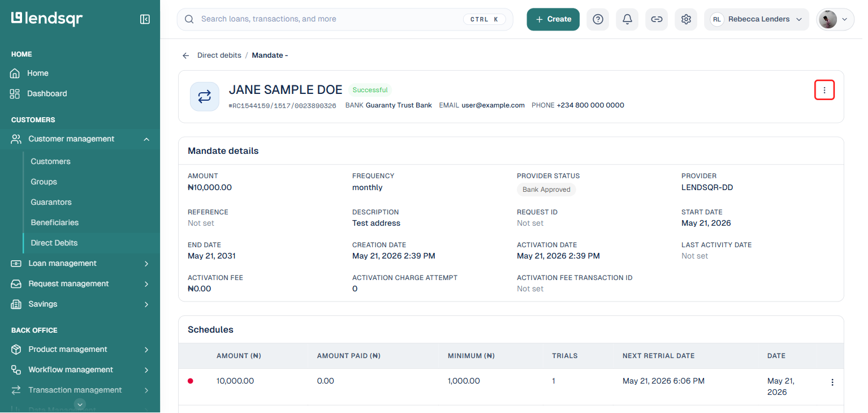Screen dimensions: 868x413
Task: Open the avatar dropdown chevron
Action: tap(845, 19)
